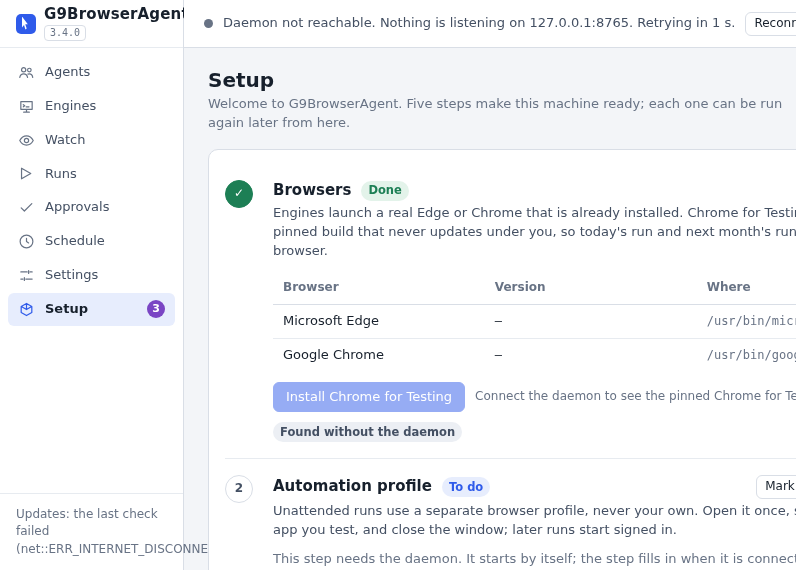Viewport: 796px width, 570px height.
Task: Click the Engines monitor icon
Action: (x=26, y=107)
